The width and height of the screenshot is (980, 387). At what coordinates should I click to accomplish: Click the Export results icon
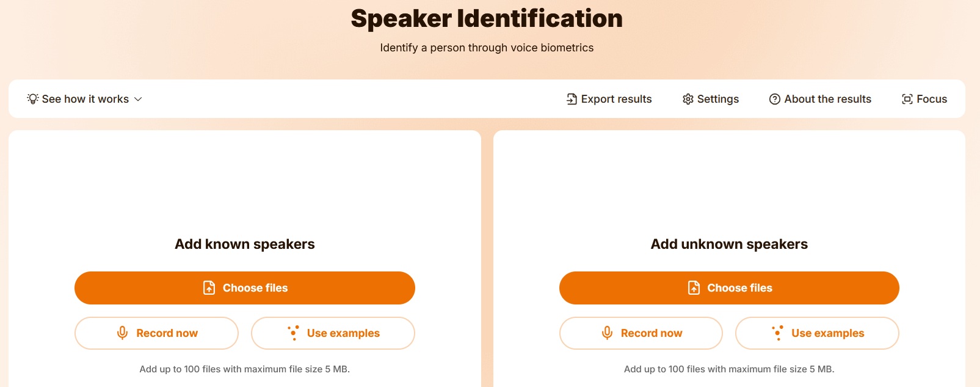572,99
